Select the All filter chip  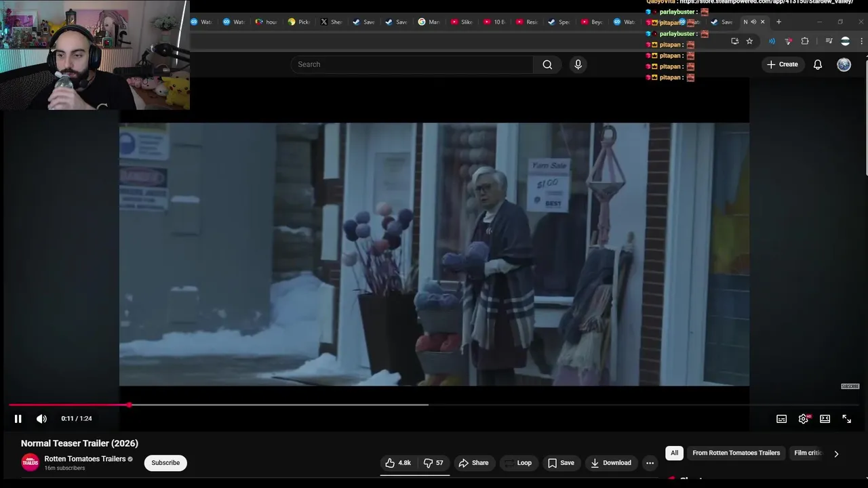pyautogui.click(x=674, y=453)
